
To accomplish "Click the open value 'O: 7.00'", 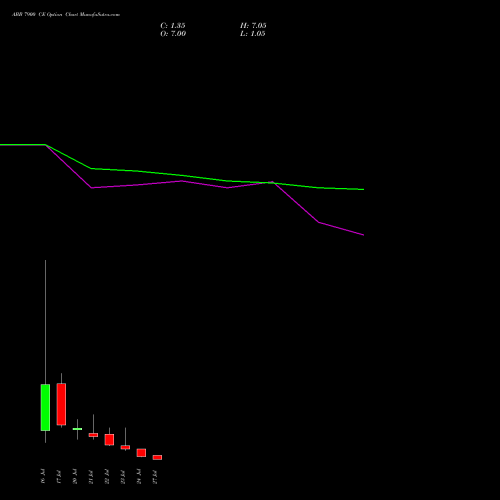I will pyautogui.click(x=173, y=34).
